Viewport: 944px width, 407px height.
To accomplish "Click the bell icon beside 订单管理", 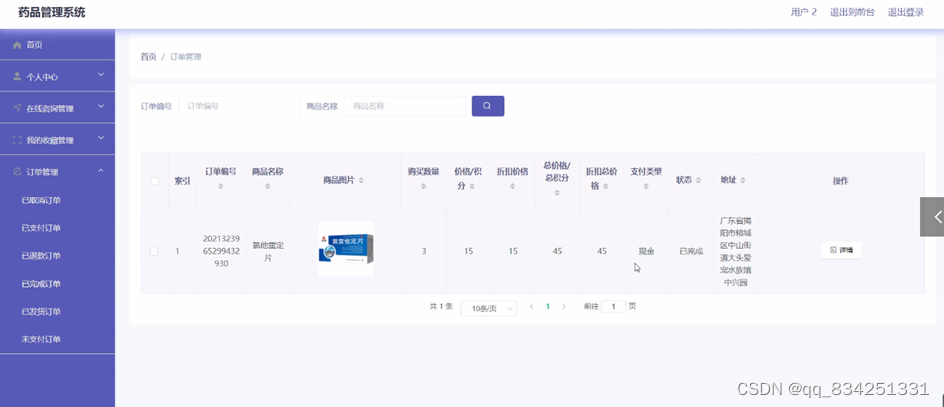I will click(17, 172).
